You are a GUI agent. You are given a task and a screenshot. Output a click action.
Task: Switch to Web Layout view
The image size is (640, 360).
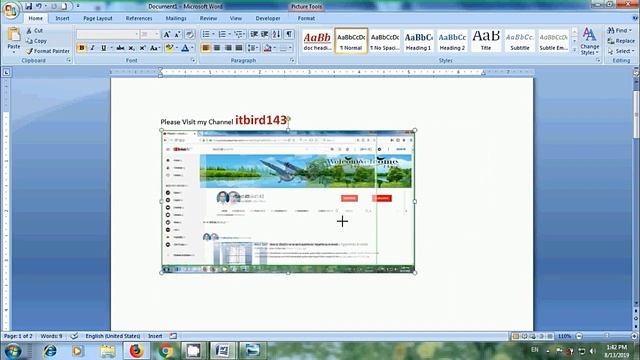533,336
